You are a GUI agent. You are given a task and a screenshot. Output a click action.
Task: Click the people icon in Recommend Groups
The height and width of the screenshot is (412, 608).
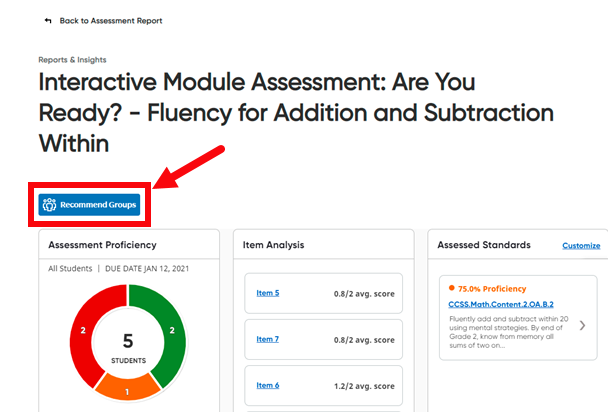point(50,205)
